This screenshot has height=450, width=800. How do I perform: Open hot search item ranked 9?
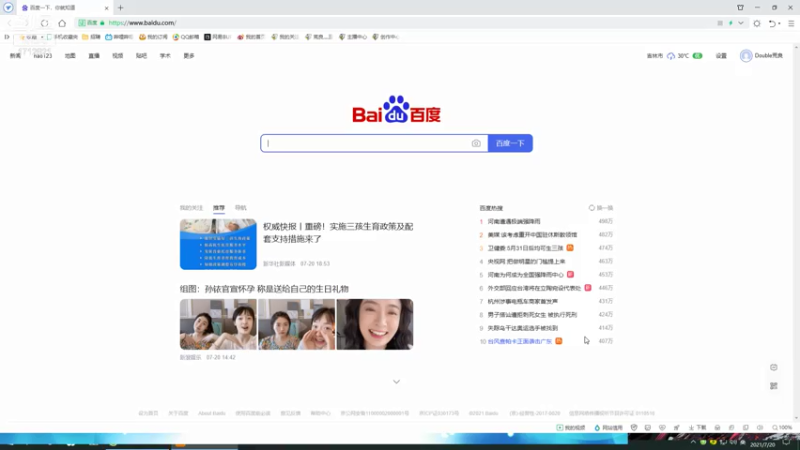522,328
